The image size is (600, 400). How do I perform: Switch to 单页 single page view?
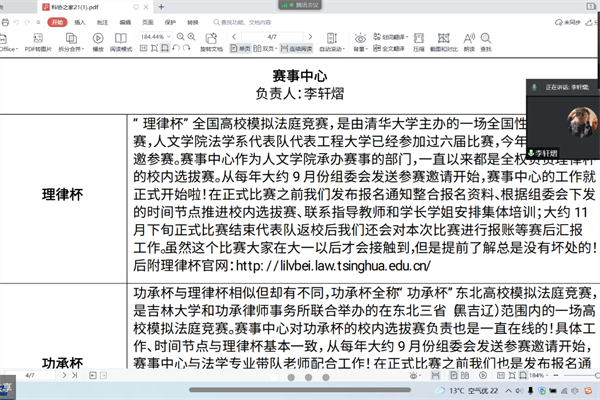[241, 47]
